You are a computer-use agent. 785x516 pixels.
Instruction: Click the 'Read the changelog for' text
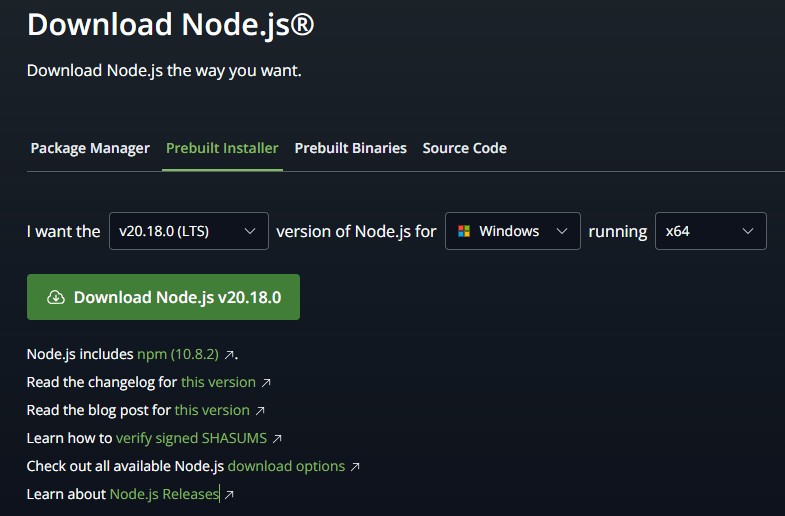click(x=102, y=382)
